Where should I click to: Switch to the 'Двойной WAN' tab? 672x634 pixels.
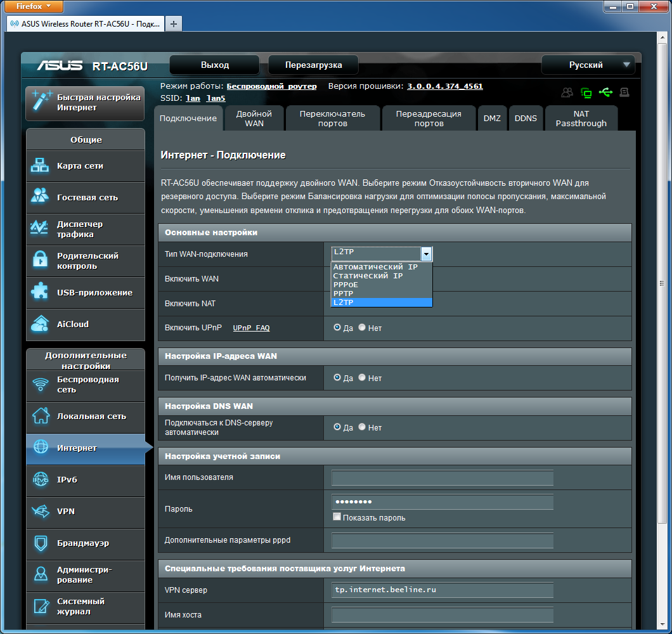(254, 119)
